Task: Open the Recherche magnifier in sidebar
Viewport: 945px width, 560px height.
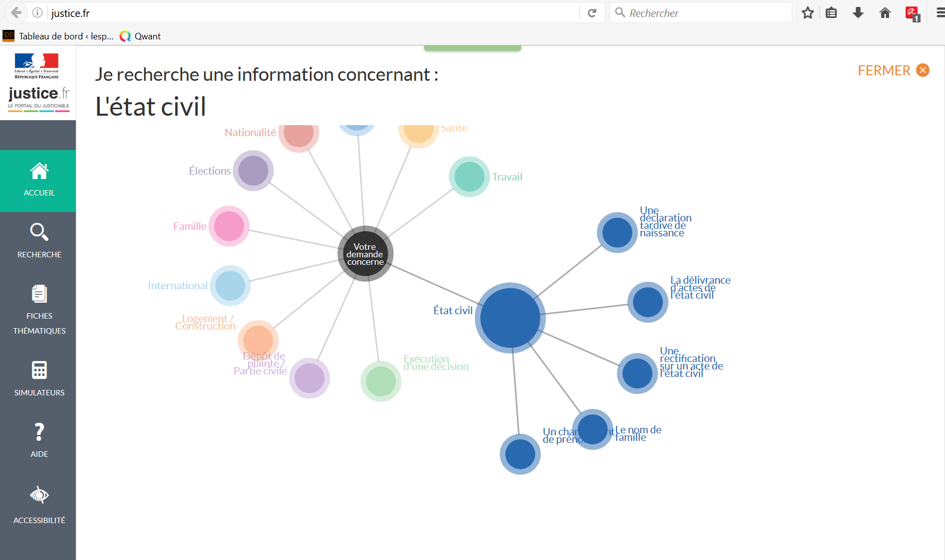Action: coord(39,232)
